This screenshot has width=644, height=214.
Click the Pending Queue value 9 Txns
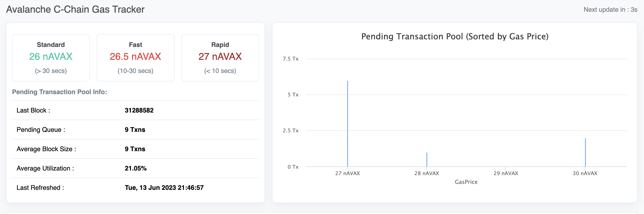[135, 130]
